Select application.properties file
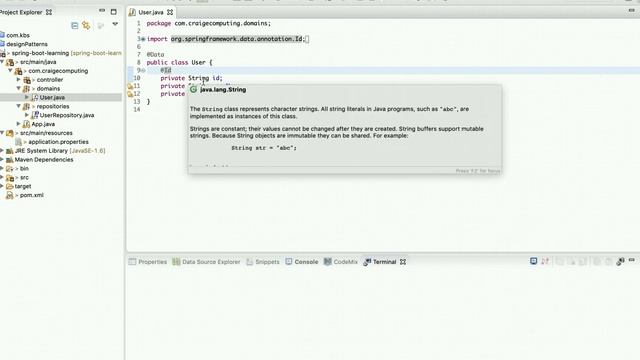This screenshot has height=360, width=640. pos(58,142)
